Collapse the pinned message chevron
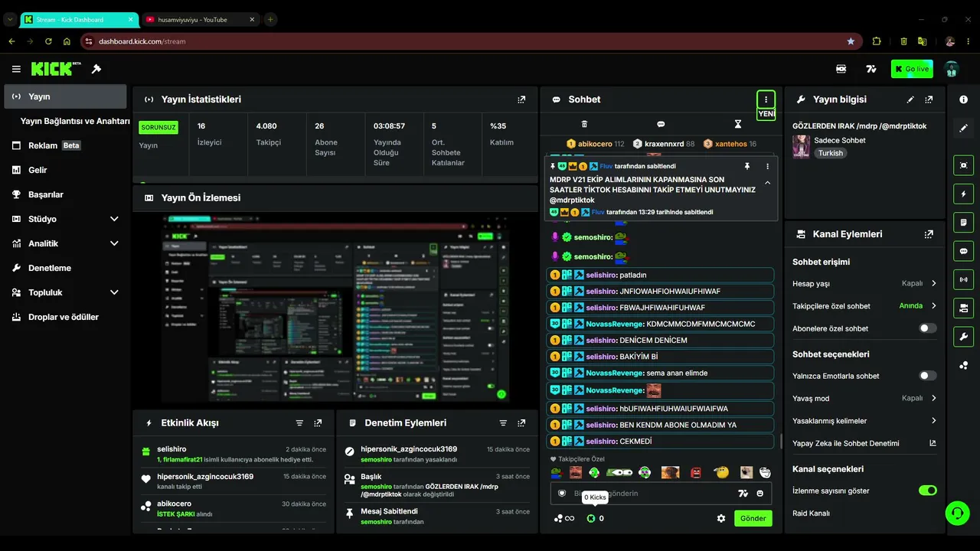This screenshot has height=551, width=980. (767, 183)
